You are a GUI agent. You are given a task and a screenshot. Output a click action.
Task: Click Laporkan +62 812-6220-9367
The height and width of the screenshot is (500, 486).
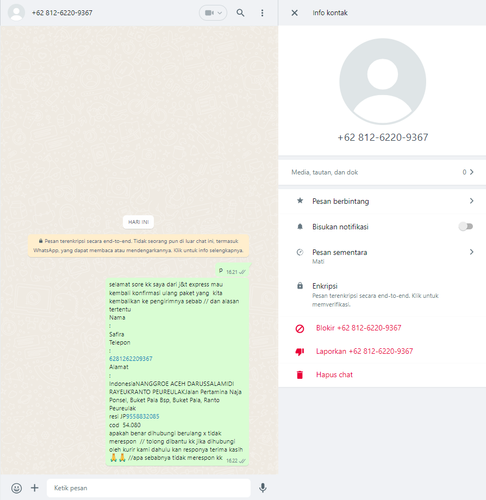pos(364,351)
